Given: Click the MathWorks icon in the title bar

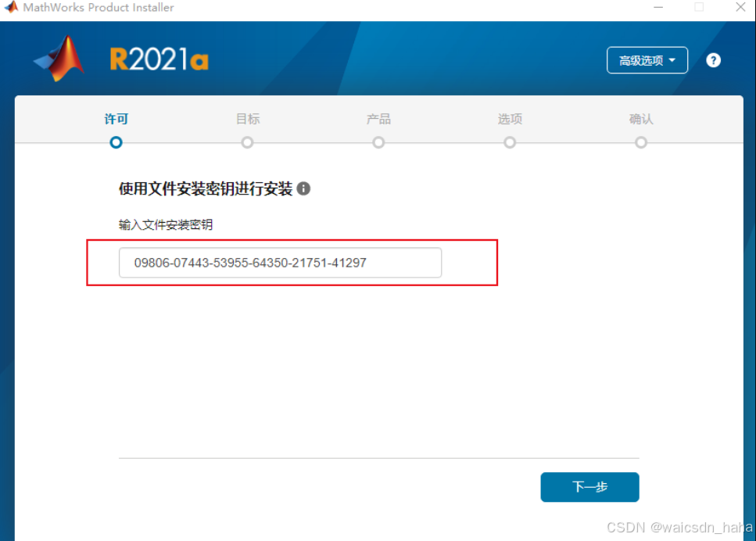Looking at the screenshot, I should [x=11, y=7].
